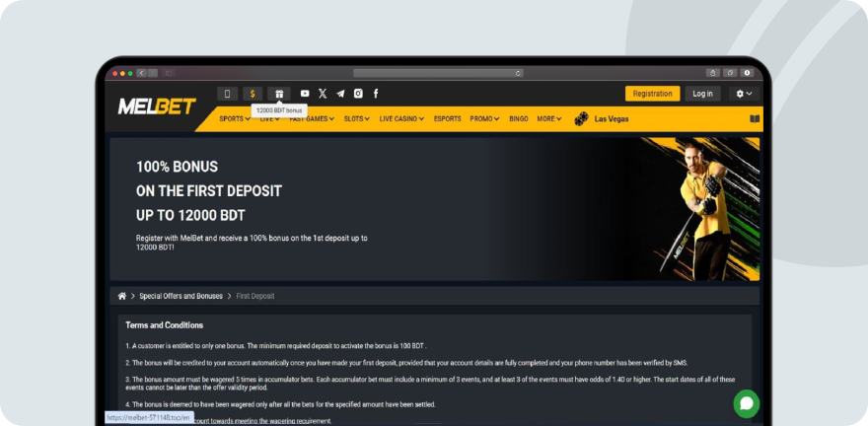Click 'UP TO 12000 BDT' banner text

coord(190,215)
